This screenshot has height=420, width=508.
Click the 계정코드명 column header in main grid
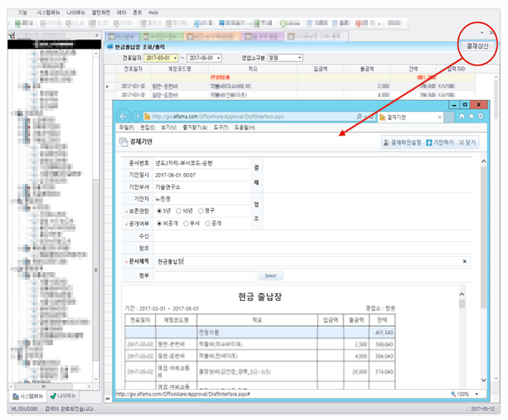(180, 69)
